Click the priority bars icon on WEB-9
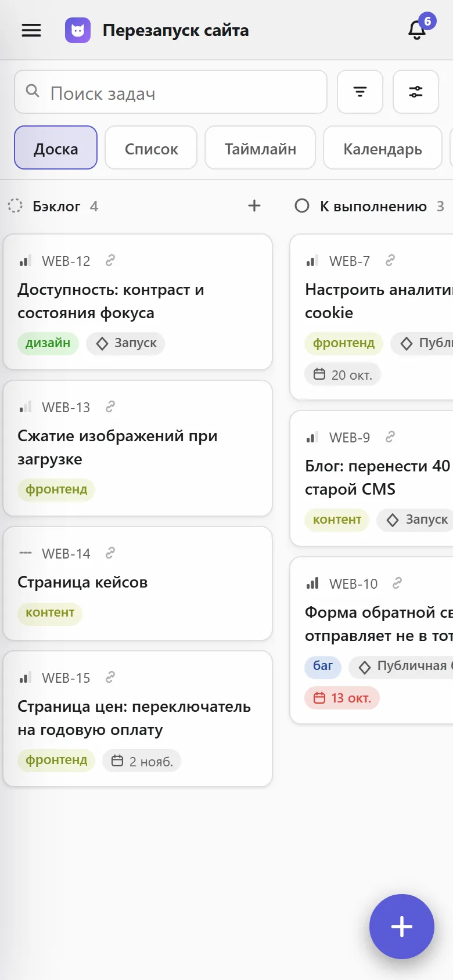Screen dimensions: 453x980 point(312,437)
